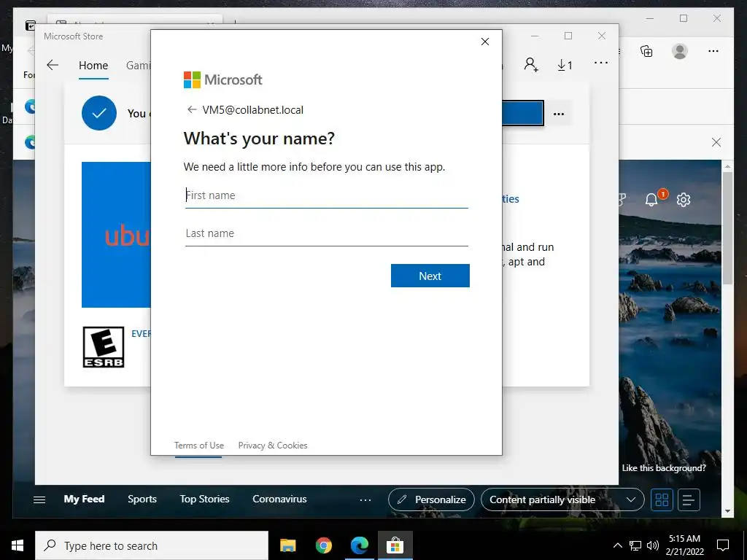The image size is (747, 560).
Task: Open the Privacy & Cookies link
Action: tap(273, 446)
